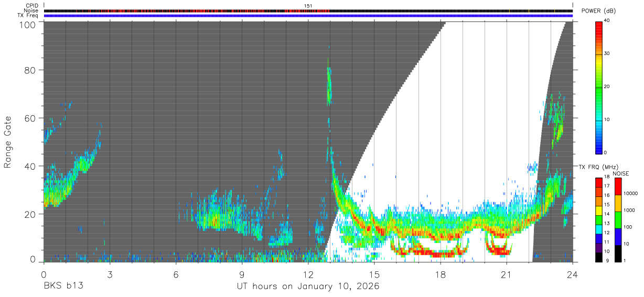Click the power scale value '30'
Screen dimensions: 644x297
(x=607, y=54)
